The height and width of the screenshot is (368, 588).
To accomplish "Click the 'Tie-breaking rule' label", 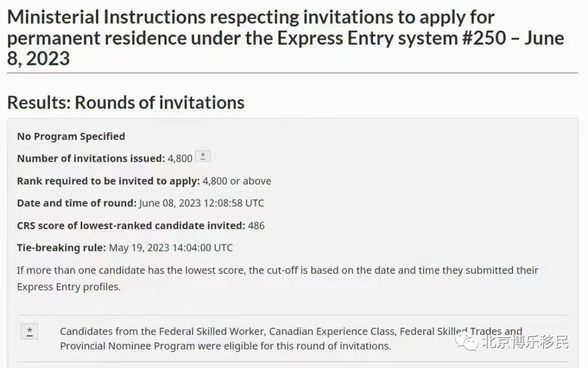I will pos(62,248).
